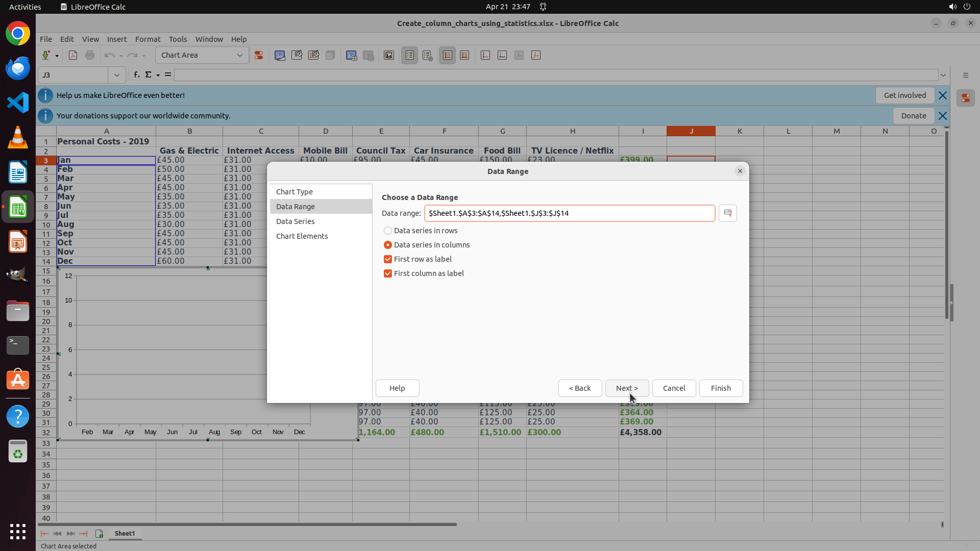
Task: Click the Chart Type toolbar icon
Action: 280,55
